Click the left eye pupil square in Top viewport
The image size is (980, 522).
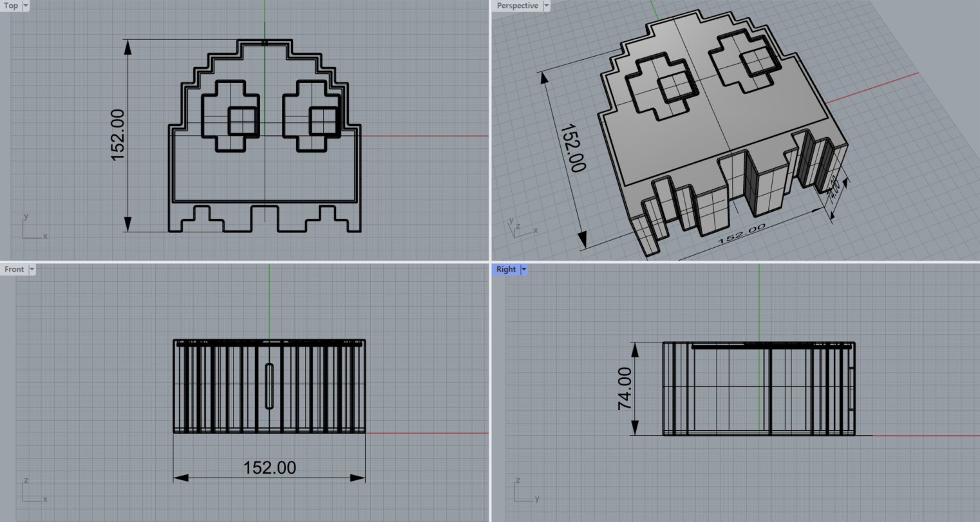click(x=243, y=122)
